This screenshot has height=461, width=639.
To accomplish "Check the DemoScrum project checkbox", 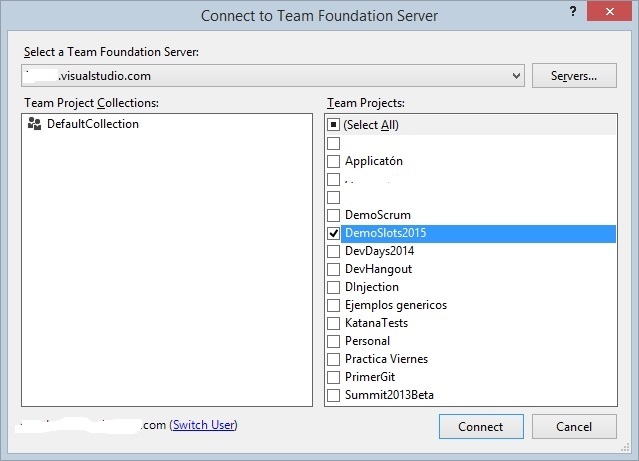I will point(333,215).
